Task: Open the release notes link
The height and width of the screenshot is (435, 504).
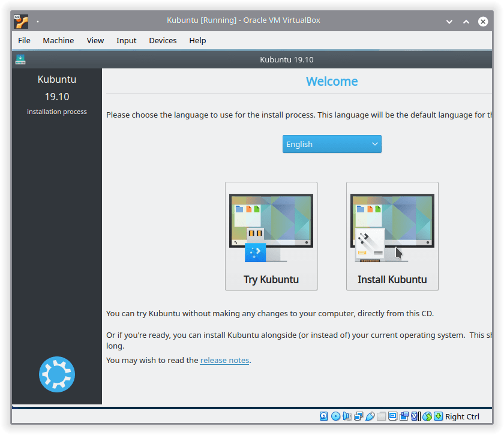Action: point(224,361)
